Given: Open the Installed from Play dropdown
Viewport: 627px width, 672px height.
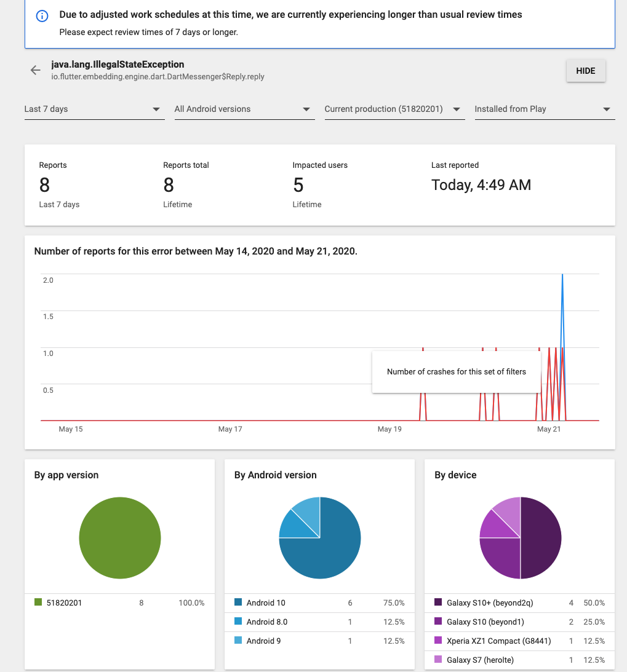Looking at the screenshot, I should point(545,109).
